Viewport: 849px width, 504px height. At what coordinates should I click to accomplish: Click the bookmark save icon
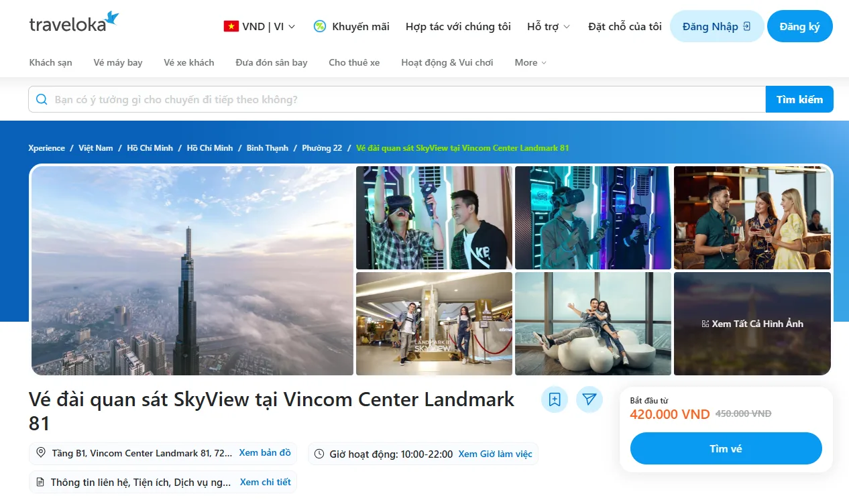(555, 399)
